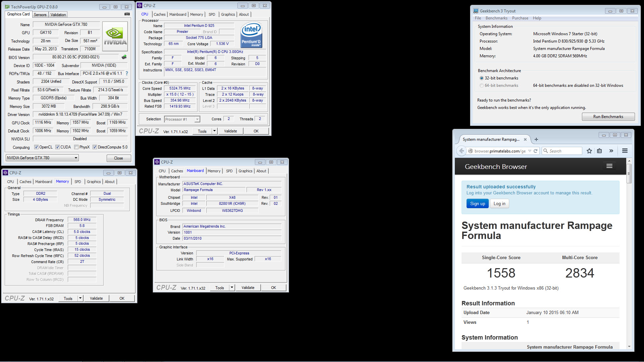
Task: Select the 32-bit benchmarks radio button
Action: pyautogui.click(x=482, y=78)
